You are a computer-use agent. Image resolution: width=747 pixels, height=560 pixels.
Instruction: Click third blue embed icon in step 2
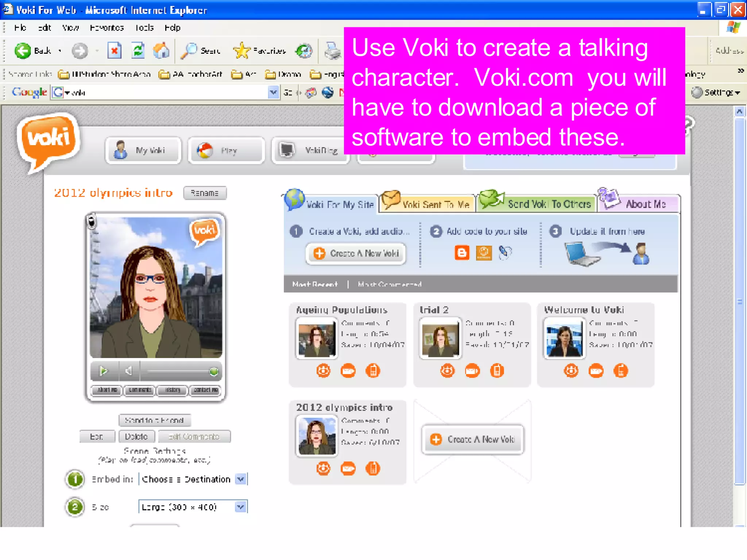pos(505,253)
